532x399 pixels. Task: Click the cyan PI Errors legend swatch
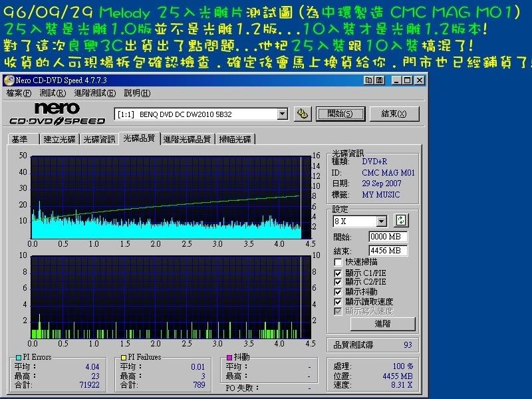pyautogui.click(x=19, y=357)
